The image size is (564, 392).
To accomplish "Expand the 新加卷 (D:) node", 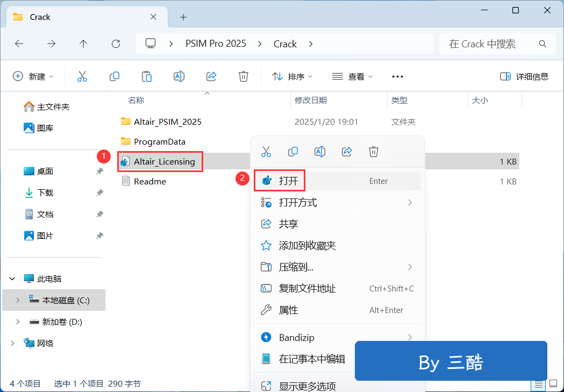I will click(x=18, y=322).
